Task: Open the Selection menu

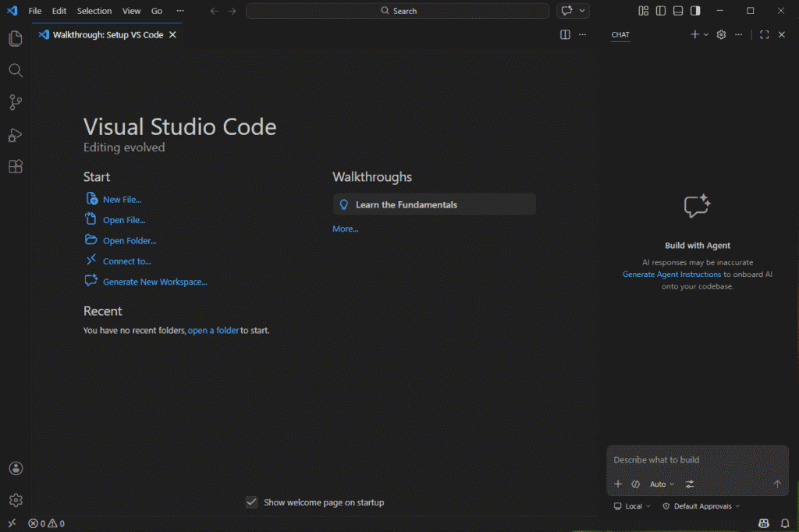Action: point(94,11)
